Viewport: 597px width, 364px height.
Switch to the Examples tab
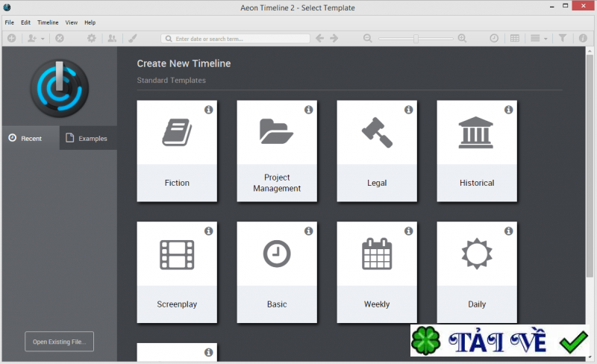click(x=88, y=138)
